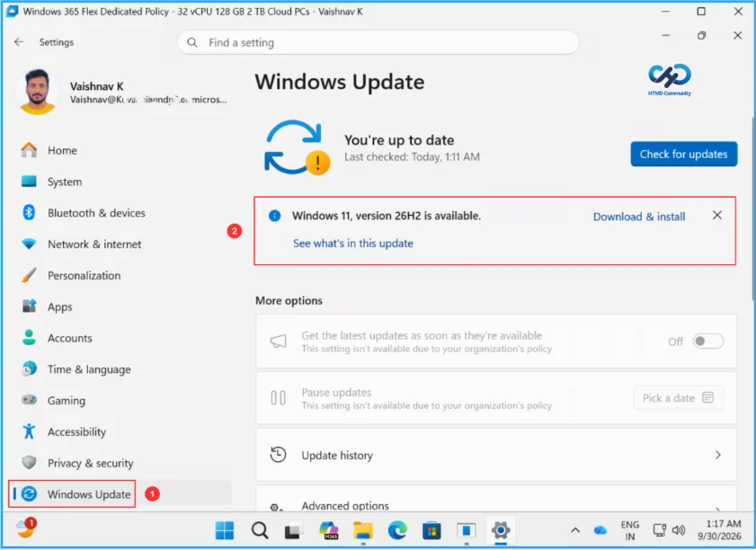Select Windows Update in the sidebar

coord(89,494)
